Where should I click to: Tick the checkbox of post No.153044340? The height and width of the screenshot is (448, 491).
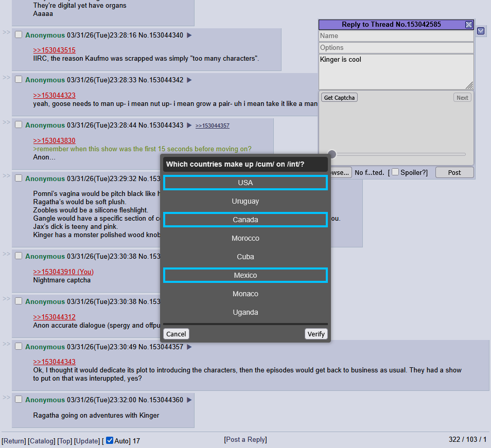point(19,34)
